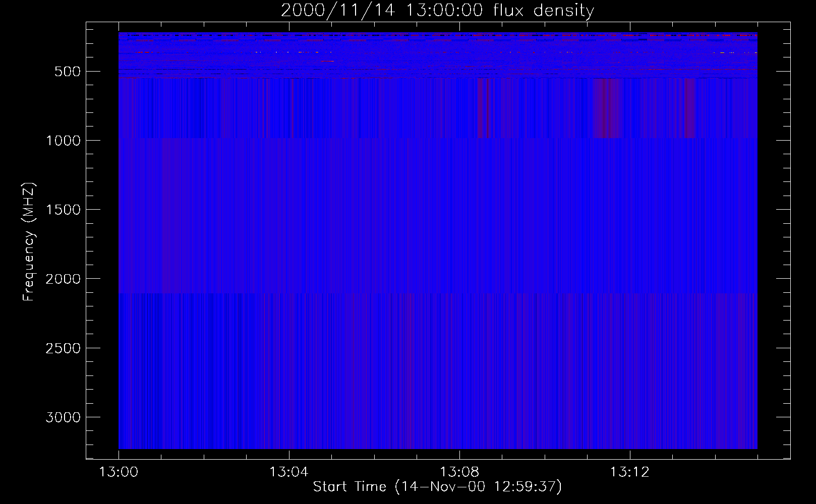Viewport: 816px width, 504px height.
Task: Click the 500 frequency tick label
Action: tap(68, 72)
